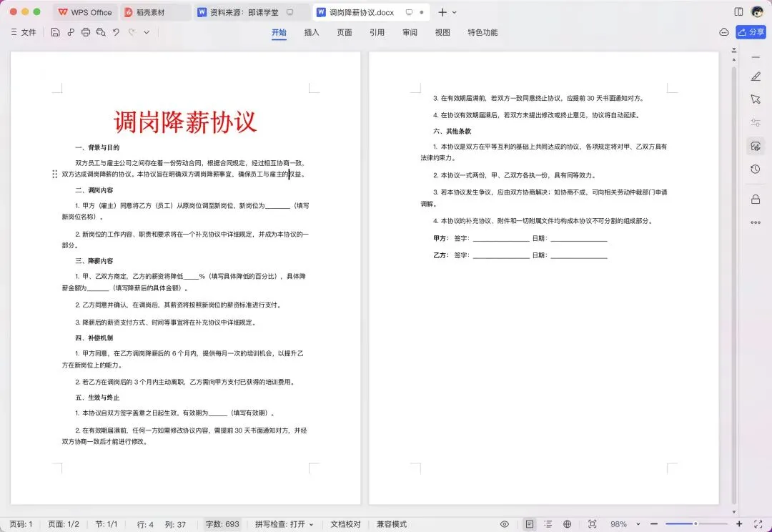Click 页面: 1/2 status entry

64,524
